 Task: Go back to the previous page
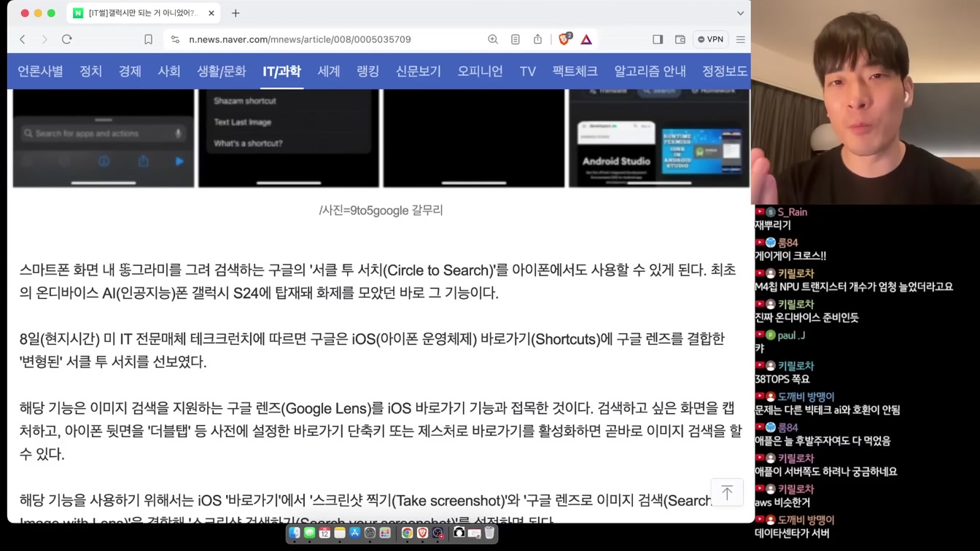(x=23, y=39)
